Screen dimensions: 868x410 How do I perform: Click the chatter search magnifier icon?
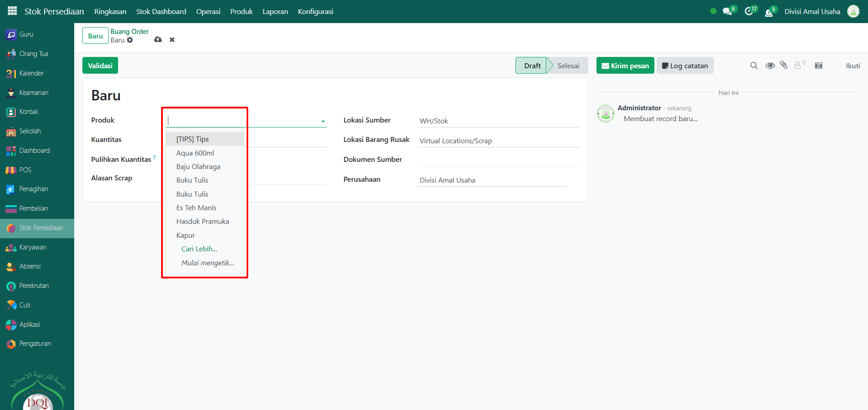click(754, 66)
